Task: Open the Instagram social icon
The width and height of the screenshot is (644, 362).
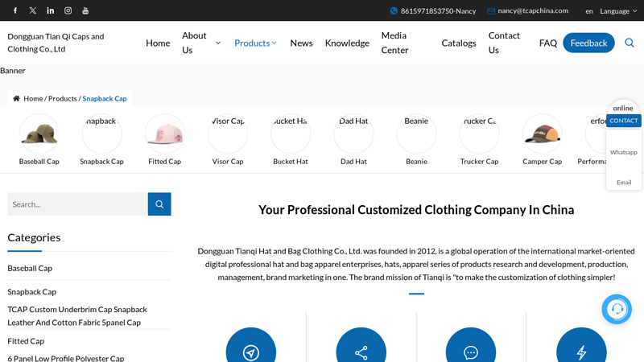Action: pos(68,10)
